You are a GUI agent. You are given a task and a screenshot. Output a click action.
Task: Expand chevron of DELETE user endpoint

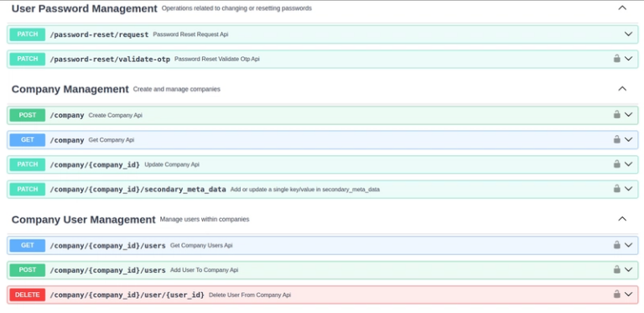pos(628,295)
